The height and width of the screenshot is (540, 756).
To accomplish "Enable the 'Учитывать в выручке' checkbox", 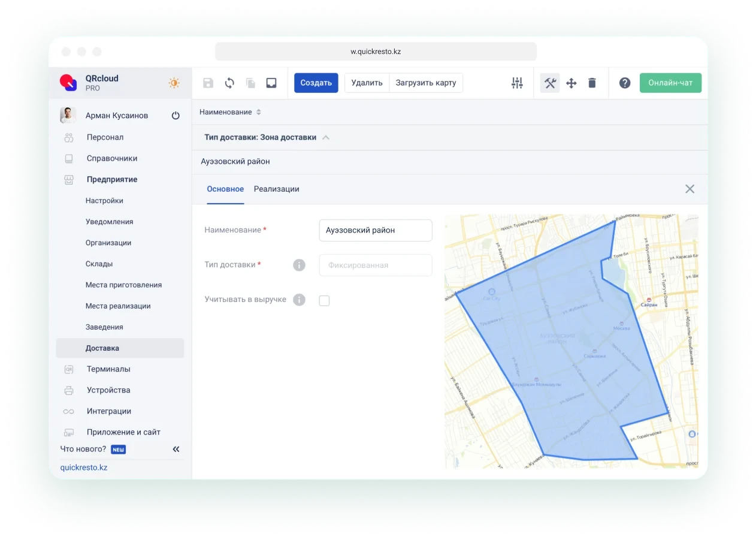I will click(324, 300).
